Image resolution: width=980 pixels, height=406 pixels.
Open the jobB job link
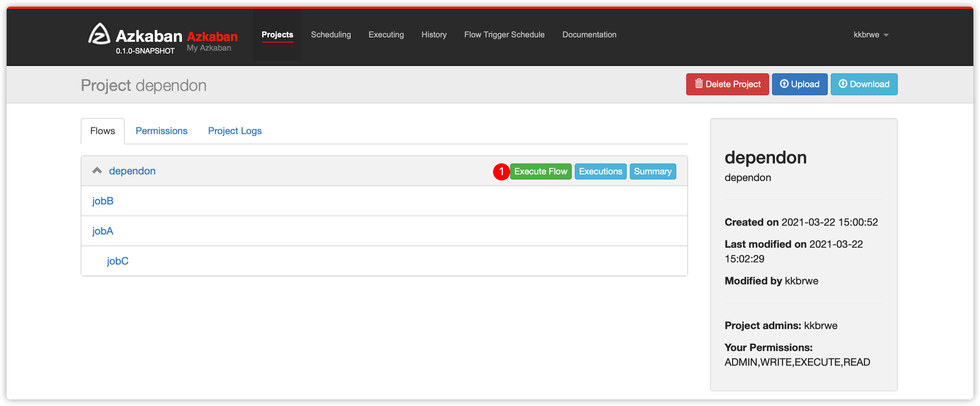coord(103,201)
